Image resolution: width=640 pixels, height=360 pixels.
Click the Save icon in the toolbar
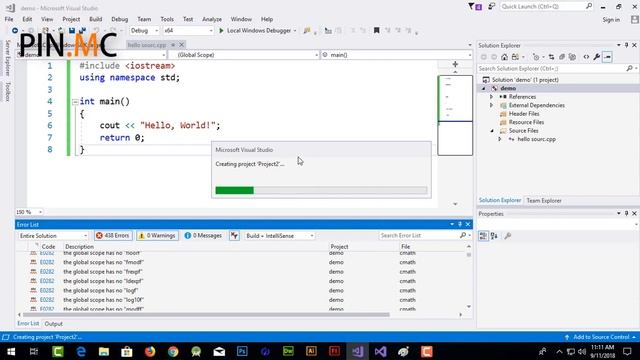(72, 31)
